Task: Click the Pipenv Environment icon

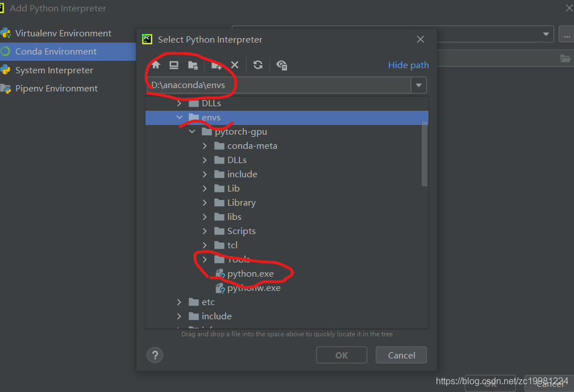Action: 6,89
